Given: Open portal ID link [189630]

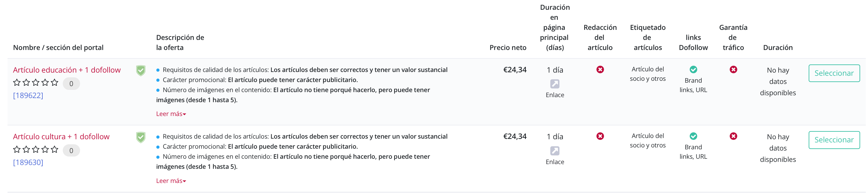Looking at the screenshot, I should pos(28,162).
